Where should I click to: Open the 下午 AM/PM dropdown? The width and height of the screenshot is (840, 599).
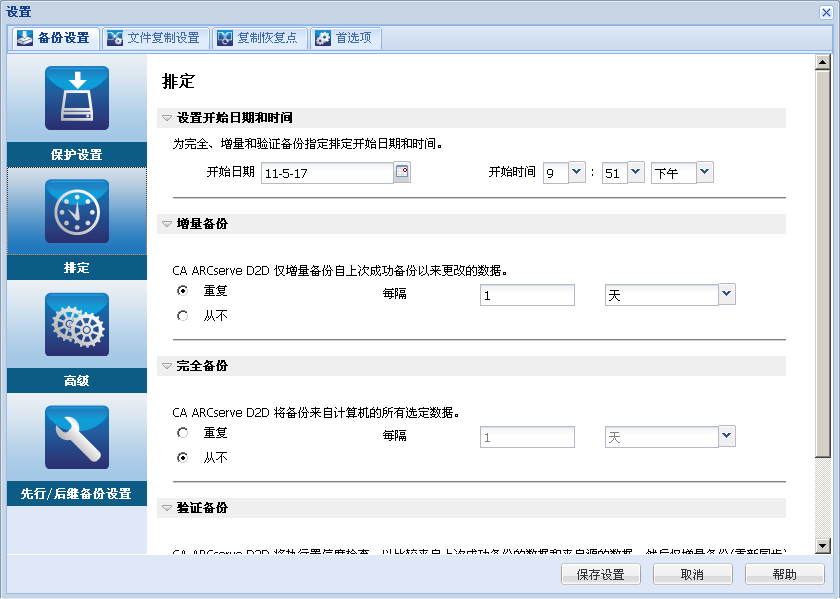[x=705, y=173]
